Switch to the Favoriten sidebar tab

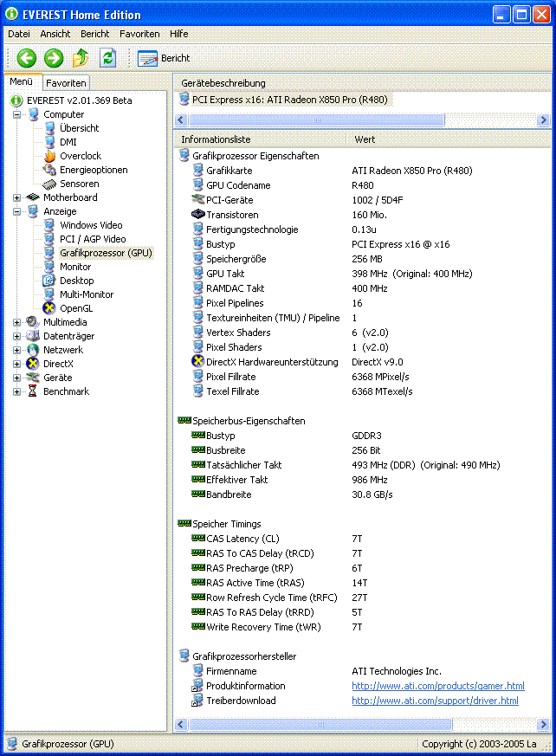point(66,83)
